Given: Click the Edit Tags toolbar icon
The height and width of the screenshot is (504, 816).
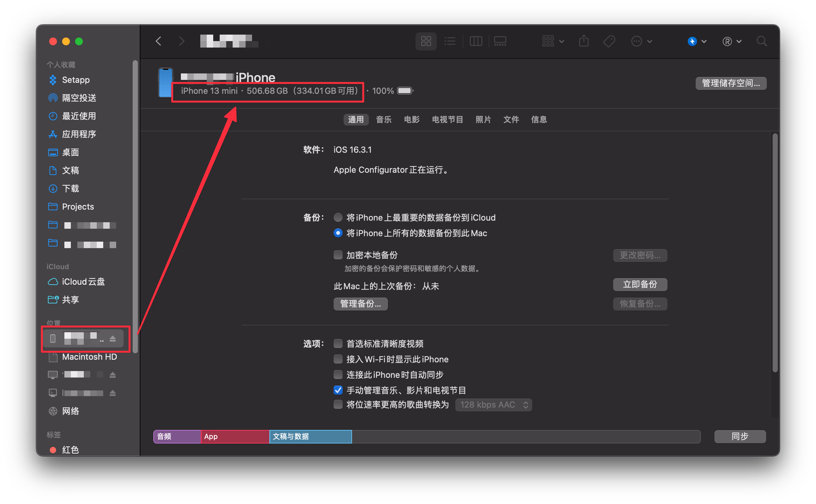Looking at the screenshot, I should (609, 41).
